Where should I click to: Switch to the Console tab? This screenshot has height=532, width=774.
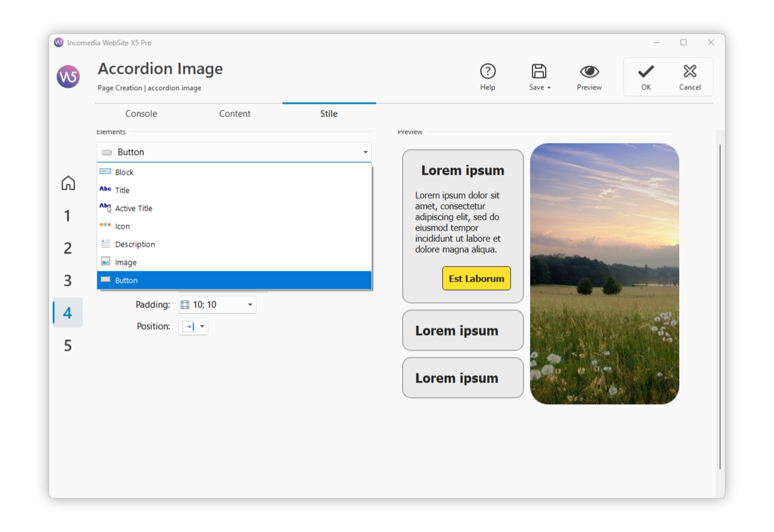point(141,113)
